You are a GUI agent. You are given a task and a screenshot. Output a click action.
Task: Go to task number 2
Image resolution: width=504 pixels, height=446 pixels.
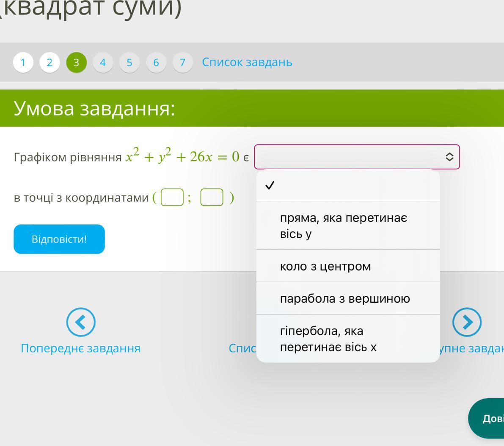coord(50,63)
